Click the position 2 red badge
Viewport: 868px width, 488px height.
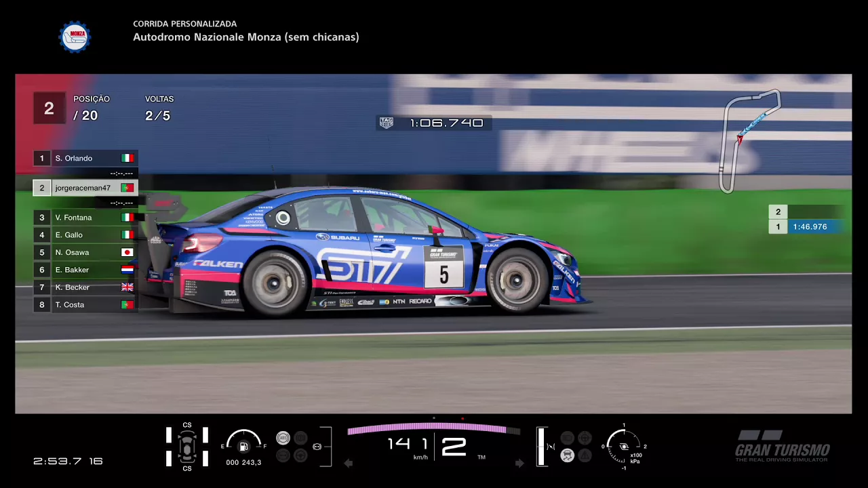click(x=49, y=108)
